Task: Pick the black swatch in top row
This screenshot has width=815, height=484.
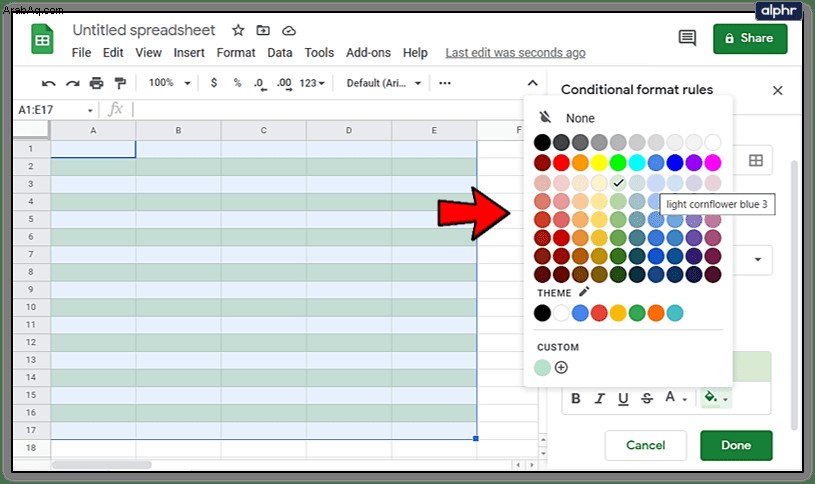Action: 542,142
